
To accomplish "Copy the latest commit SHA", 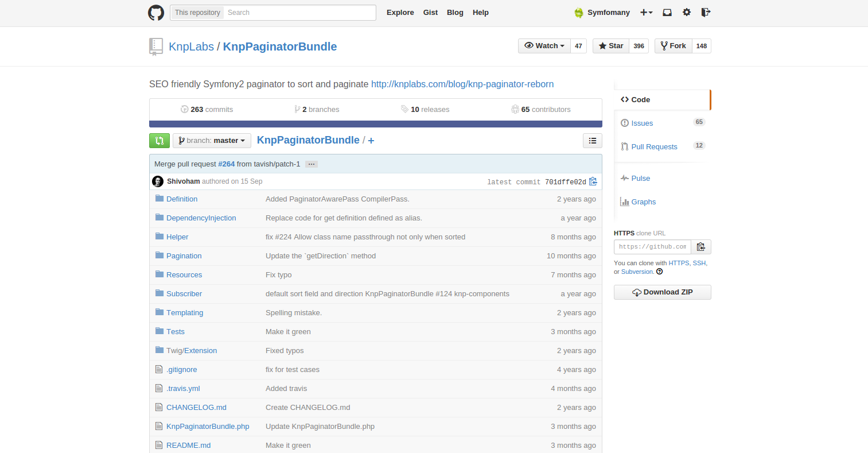I will pos(593,181).
